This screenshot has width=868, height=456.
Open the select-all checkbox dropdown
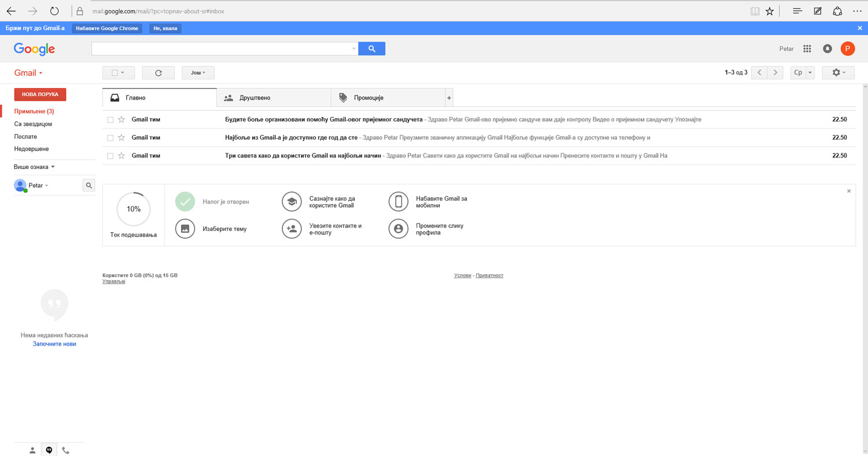119,73
